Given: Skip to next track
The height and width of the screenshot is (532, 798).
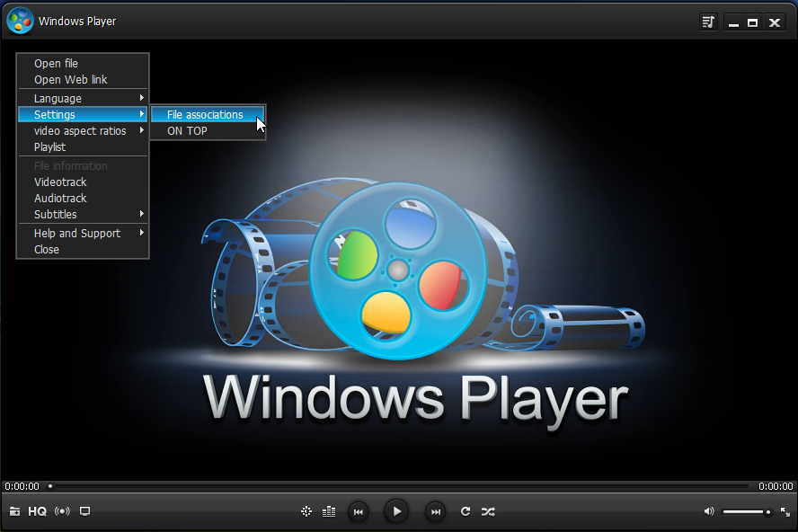Looking at the screenshot, I should coord(436,512).
